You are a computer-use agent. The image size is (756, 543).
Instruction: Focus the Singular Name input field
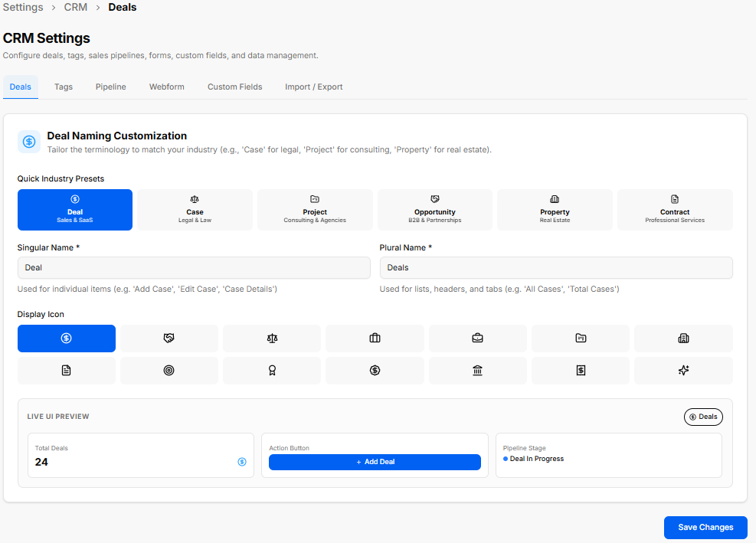click(x=194, y=267)
